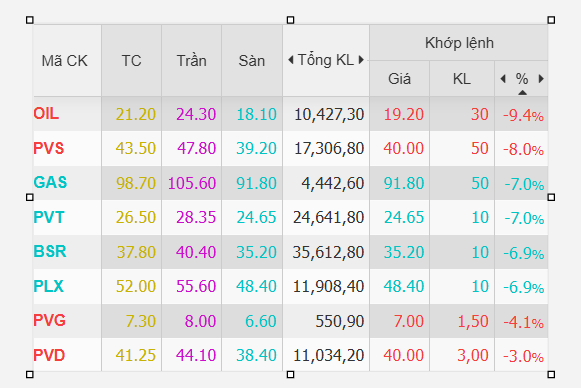Click the KL sub-column header

(462, 79)
